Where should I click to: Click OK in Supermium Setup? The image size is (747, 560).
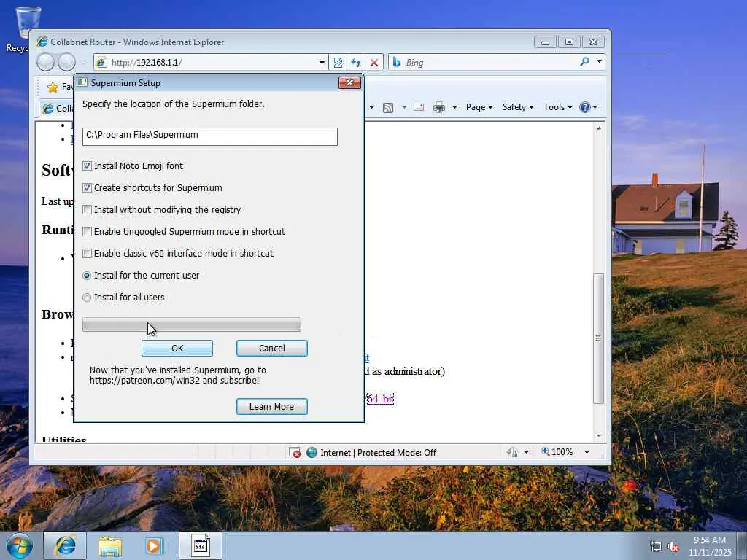click(x=177, y=348)
